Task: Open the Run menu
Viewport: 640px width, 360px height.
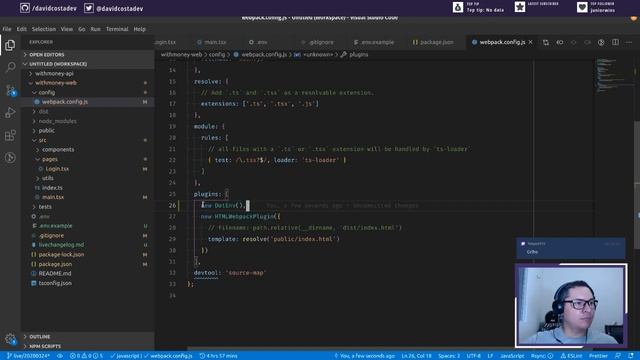Action: (96, 29)
